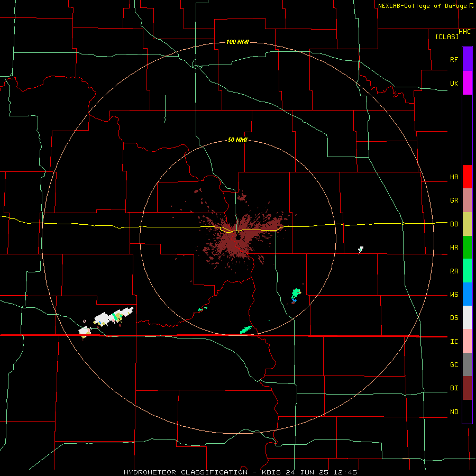Viewport: 476px width, 476px height.
Task: Click the 50 NMI range ring label
Action: (237, 140)
